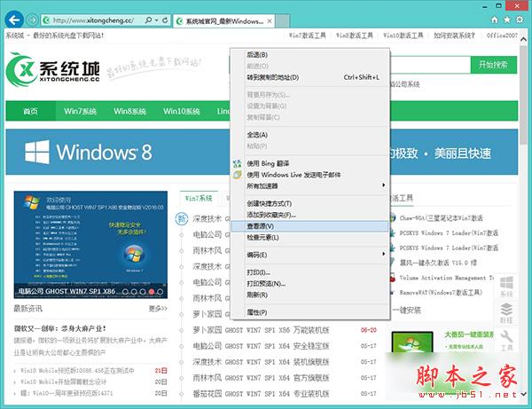Open the Win10激活工具 top link
Image resolution: width=532 pixels, height=409 pixels.
[403, 35]
